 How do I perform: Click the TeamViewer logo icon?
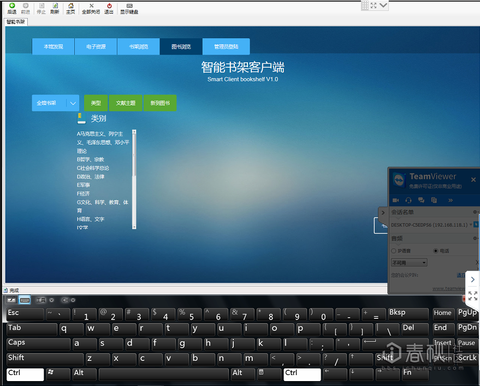click(399, 180)
